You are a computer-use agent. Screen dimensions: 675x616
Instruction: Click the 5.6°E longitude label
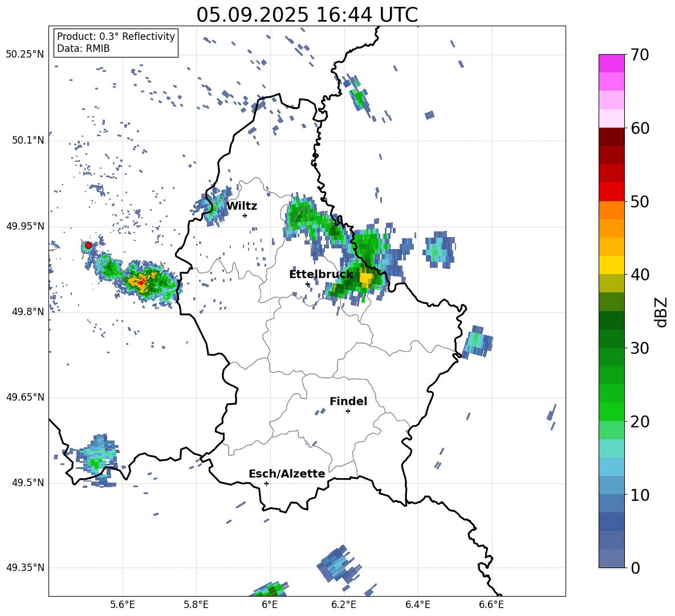tap(123, 605)
